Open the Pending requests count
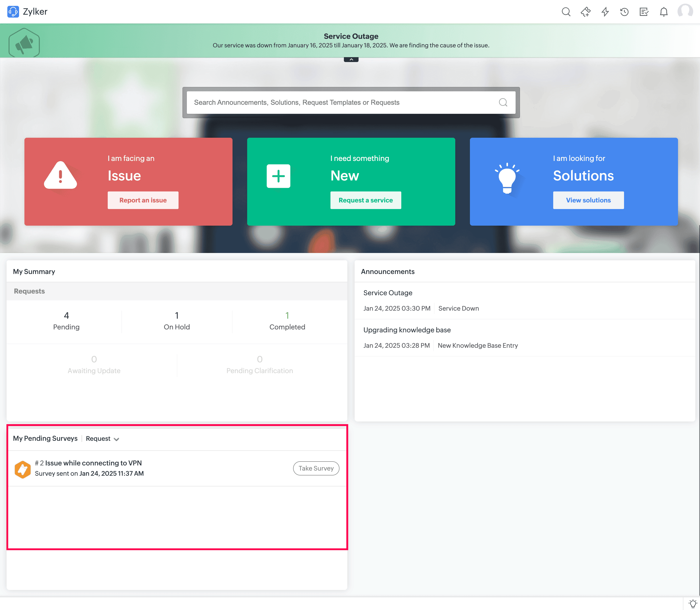 66,316
